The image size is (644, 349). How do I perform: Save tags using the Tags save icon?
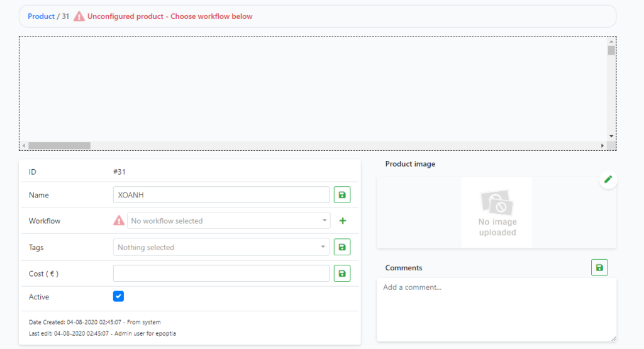click(x=341, y=247)
